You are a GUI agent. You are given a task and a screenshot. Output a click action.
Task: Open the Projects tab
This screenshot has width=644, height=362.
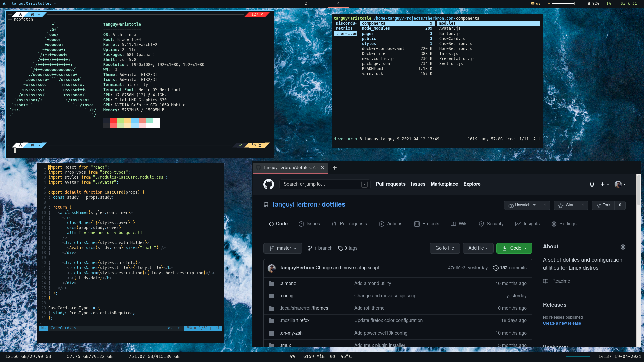(427, 224)
